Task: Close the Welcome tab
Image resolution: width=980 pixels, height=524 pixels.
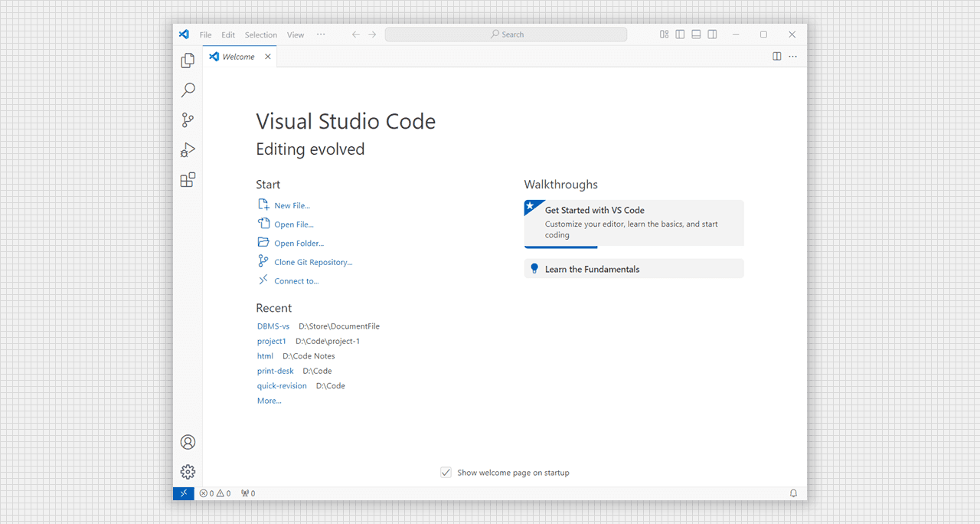Action: (268, 57)
